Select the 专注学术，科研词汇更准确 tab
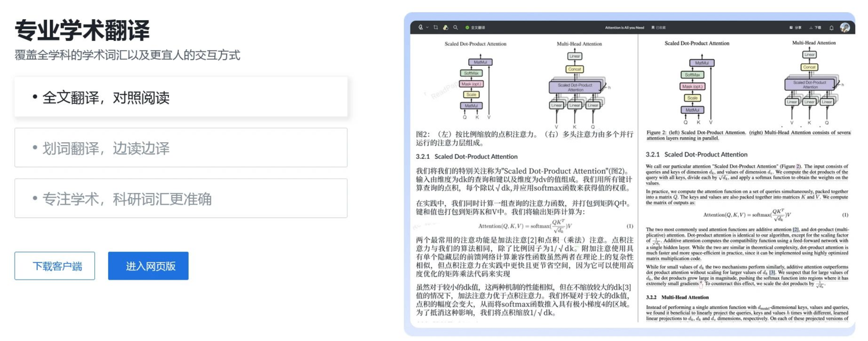This screenshot has width=868, height=341. click(x=181, y=198)
